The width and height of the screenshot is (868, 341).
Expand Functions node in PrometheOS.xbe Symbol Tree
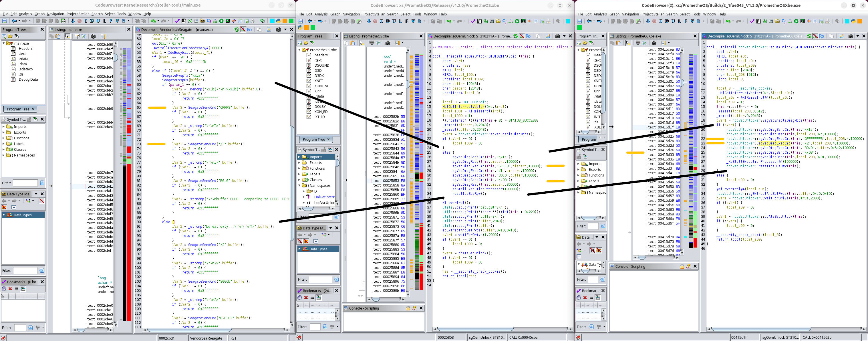pyautogui.click(x=299, y=168)
